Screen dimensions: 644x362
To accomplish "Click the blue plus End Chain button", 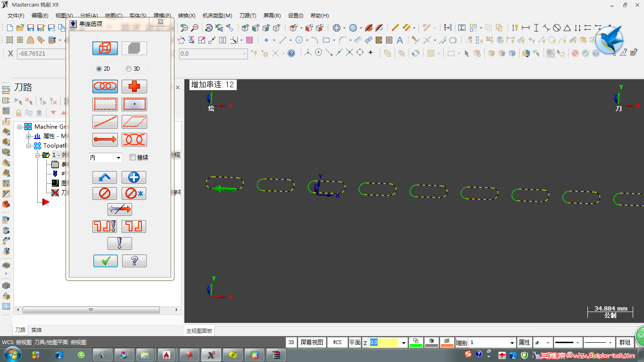I will pos(134,177).
